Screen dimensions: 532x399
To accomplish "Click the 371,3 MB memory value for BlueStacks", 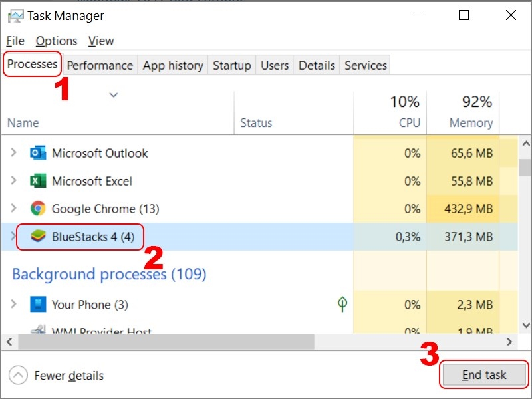I will coord(469,237).
